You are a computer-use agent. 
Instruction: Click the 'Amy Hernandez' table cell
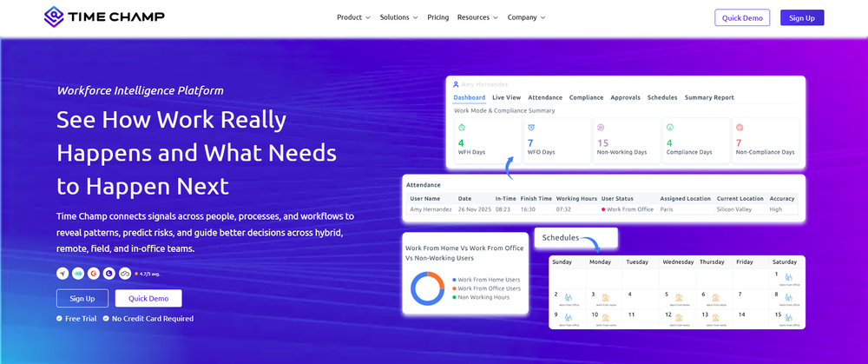(430, 209)
